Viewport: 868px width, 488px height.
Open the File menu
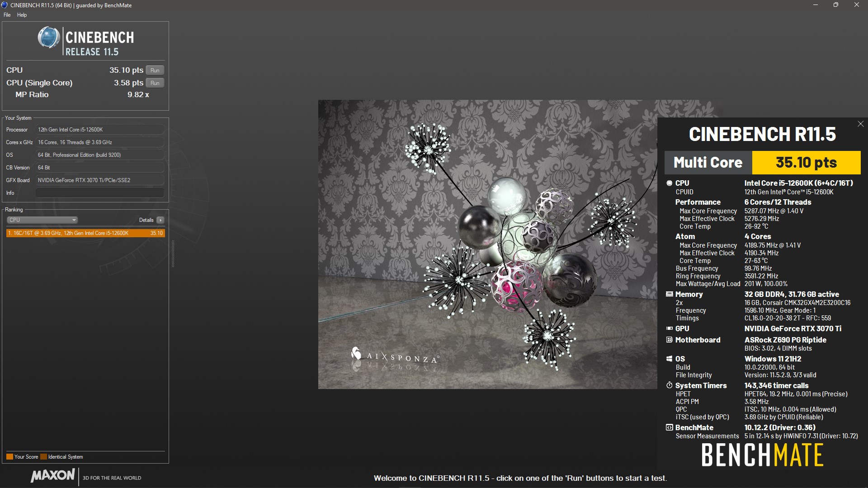click(x=7, y=15)
